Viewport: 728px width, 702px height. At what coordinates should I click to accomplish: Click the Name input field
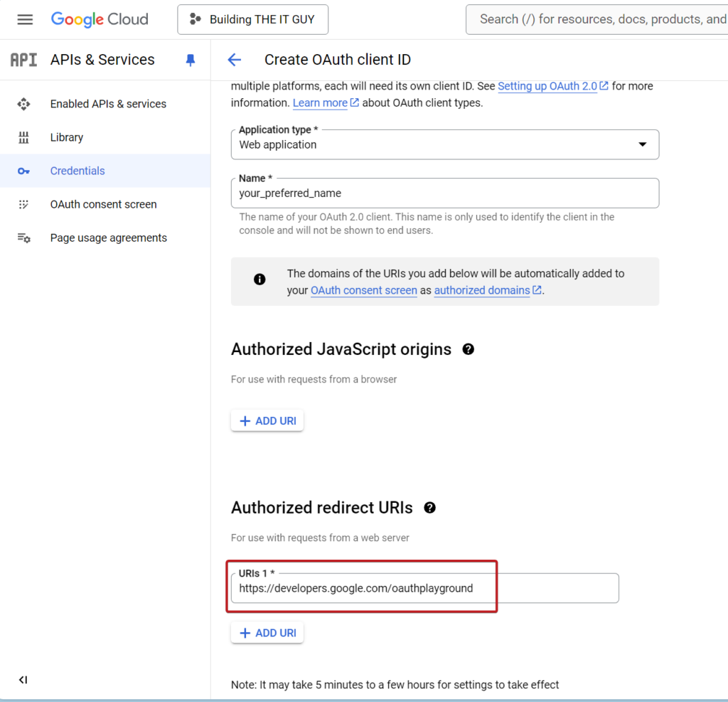pos(445,193)
